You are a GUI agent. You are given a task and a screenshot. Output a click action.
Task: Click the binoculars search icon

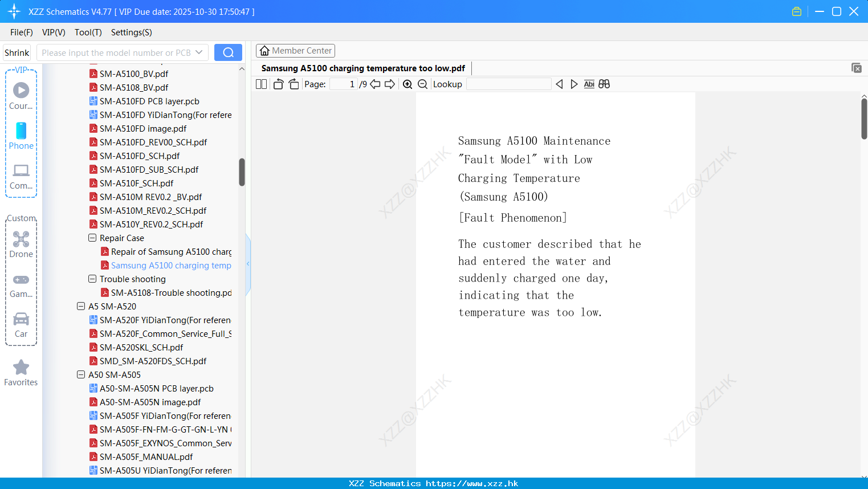point(604,84)
